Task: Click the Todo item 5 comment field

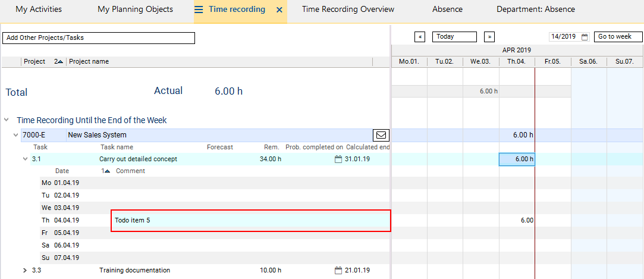Action: [x=250, y=220]
